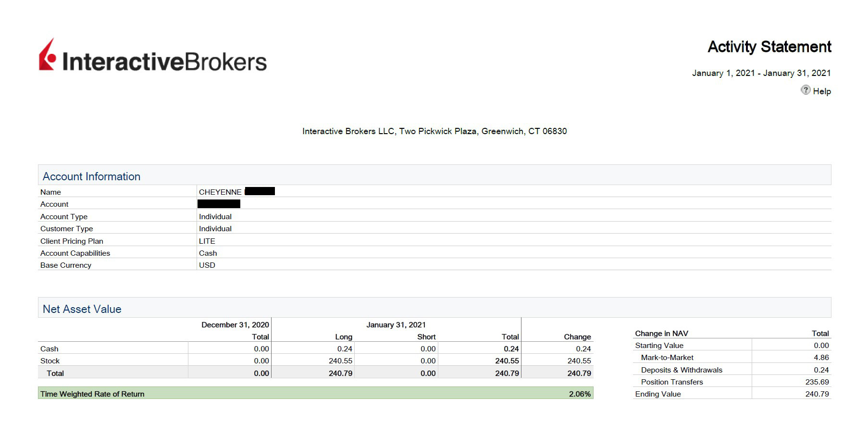868x423 pixels.
Task: Select the Position Transfers row label
Action: coord(671,382)
